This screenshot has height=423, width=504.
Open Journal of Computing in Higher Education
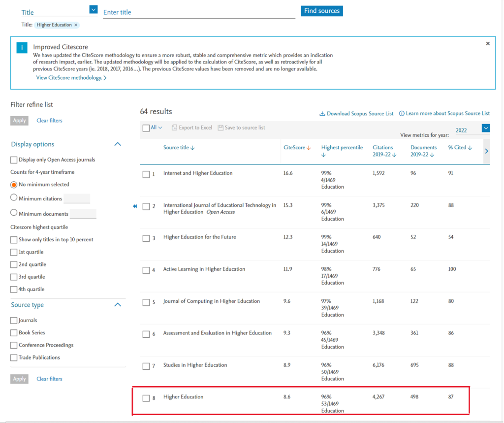point(212,301)
